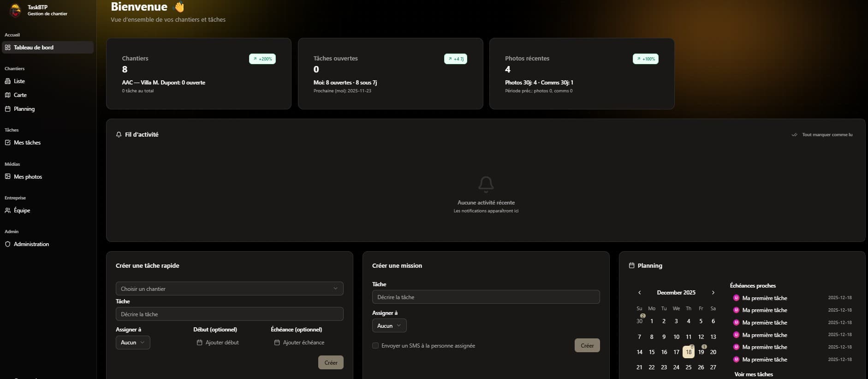Expand Assigner à dropdown in mission form
The width and height of the screenshot is (868, 379).
[389, 326]
